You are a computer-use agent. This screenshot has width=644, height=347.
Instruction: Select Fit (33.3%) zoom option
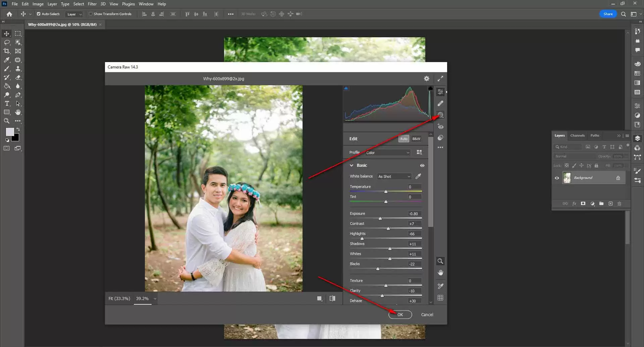pyautogui.click(x=119, y=299)
